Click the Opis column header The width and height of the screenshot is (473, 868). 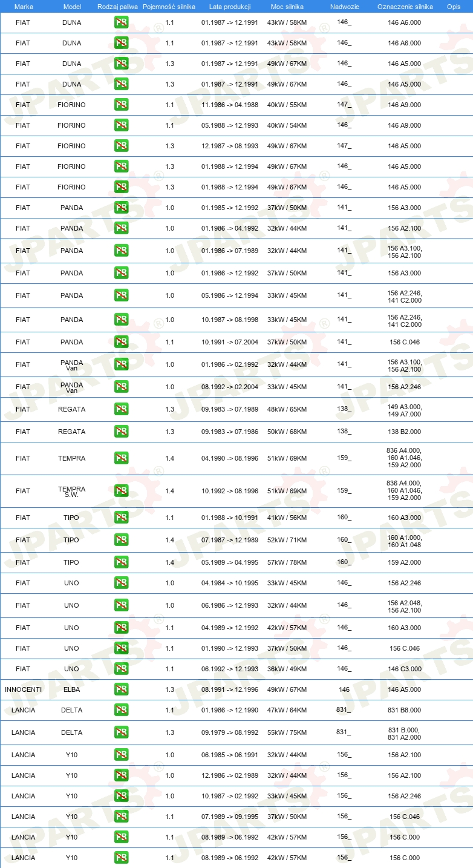tap(453, 7)
